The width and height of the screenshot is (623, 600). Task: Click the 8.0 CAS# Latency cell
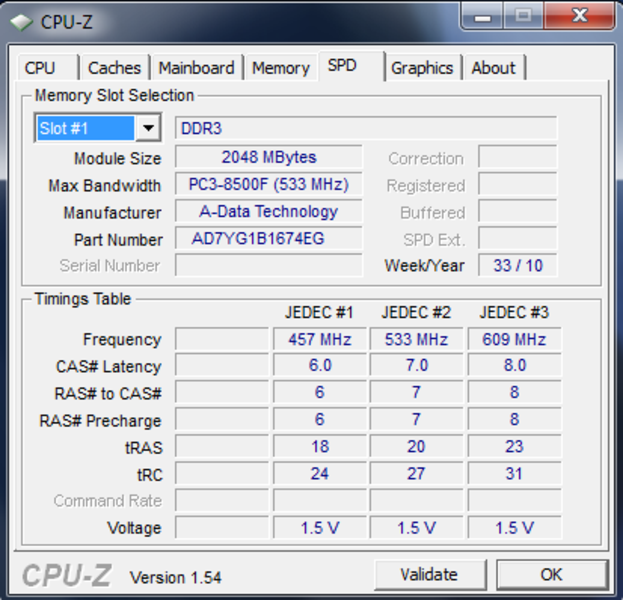pos(515,365)
